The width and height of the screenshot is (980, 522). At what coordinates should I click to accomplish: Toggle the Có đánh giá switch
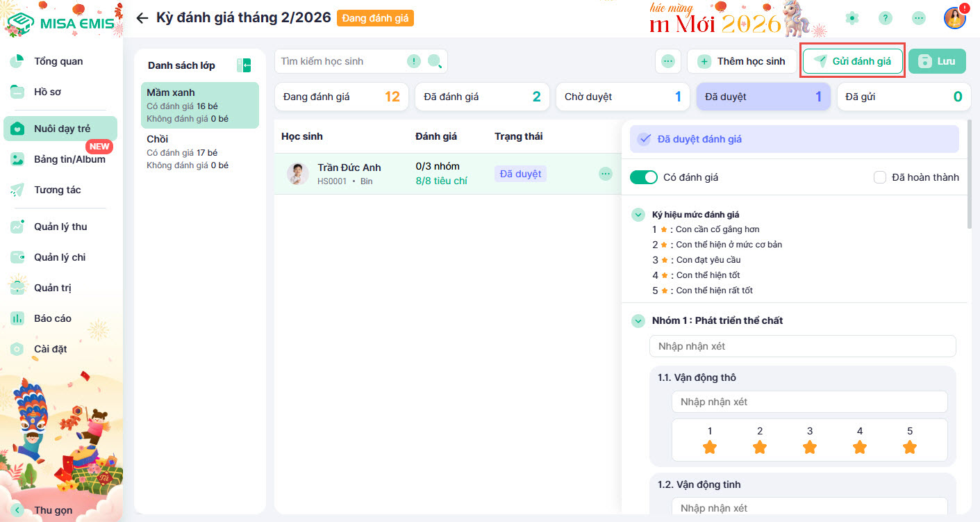643,177
